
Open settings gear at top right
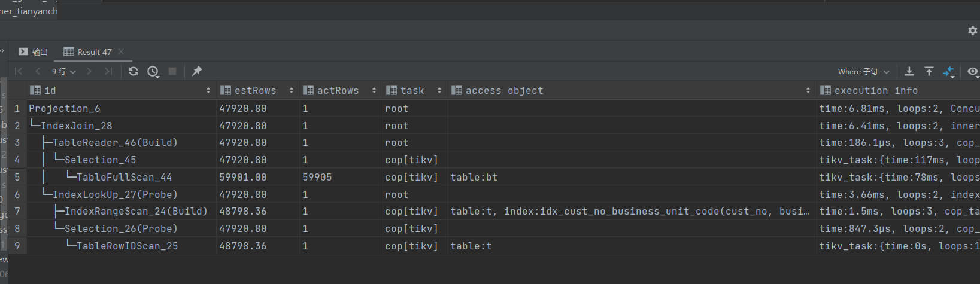(972, 30)
